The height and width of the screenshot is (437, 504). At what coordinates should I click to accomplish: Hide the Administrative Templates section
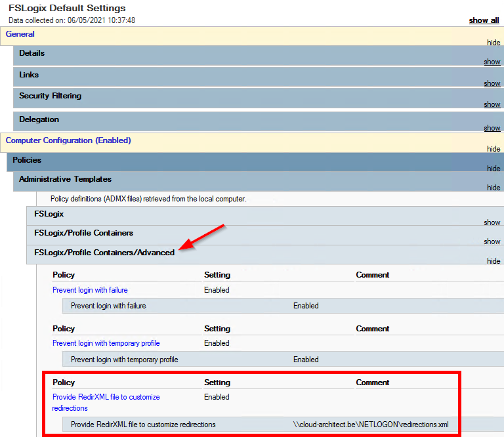(493, 188)
